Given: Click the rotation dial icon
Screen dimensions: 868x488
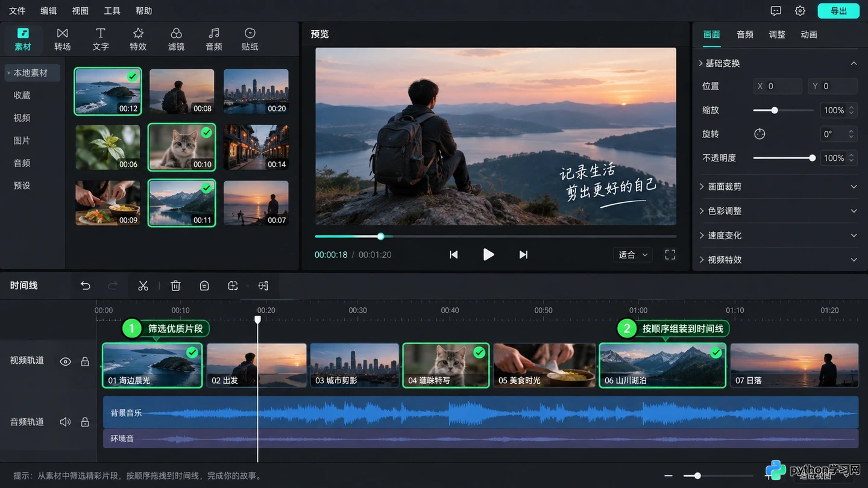Looking at the screenshot, I should pos(759,134).
